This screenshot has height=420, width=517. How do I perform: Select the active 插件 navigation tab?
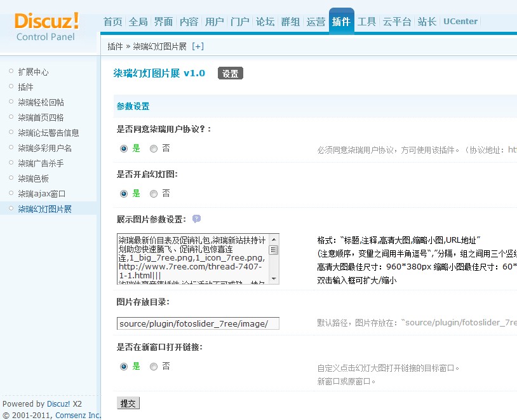tap(342, 21)
